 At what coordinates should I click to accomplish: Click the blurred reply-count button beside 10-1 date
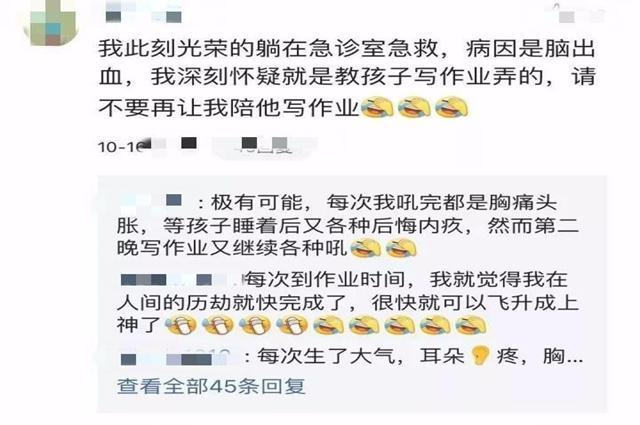[x=264, y=145]
